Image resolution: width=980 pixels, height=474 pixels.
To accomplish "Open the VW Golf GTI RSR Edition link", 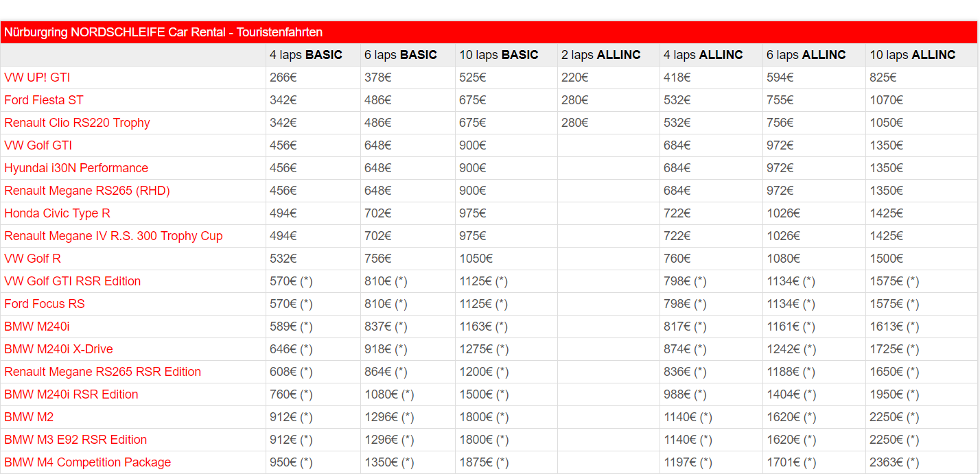I will pos(73,281).
